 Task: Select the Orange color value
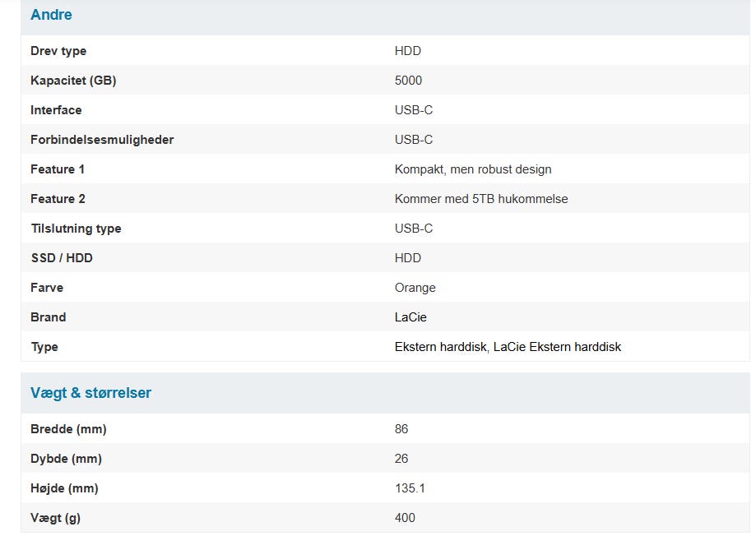click(x=415, y=288)
